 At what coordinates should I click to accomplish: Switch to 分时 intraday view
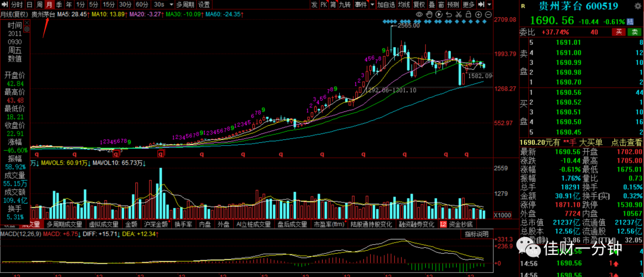(17, 5)
